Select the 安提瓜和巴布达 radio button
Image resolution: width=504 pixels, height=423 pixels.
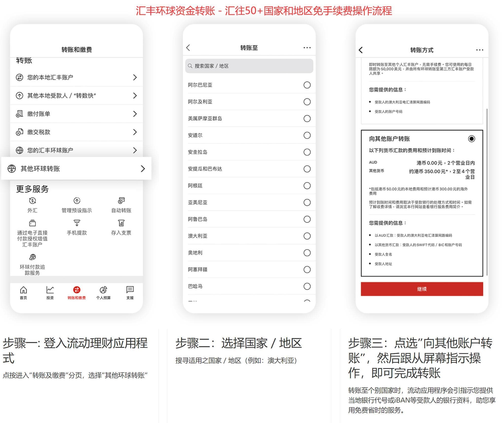coord(307,169)
